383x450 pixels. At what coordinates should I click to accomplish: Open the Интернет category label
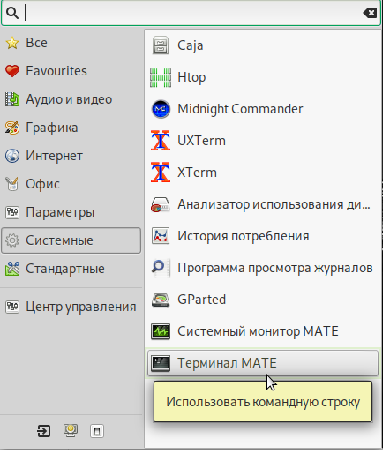[x=54, y=156]
